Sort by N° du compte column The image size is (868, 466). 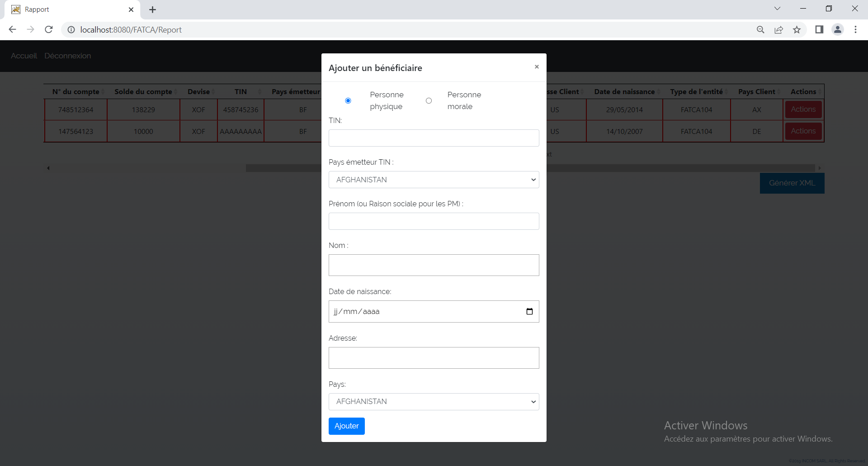coord(76,91)
